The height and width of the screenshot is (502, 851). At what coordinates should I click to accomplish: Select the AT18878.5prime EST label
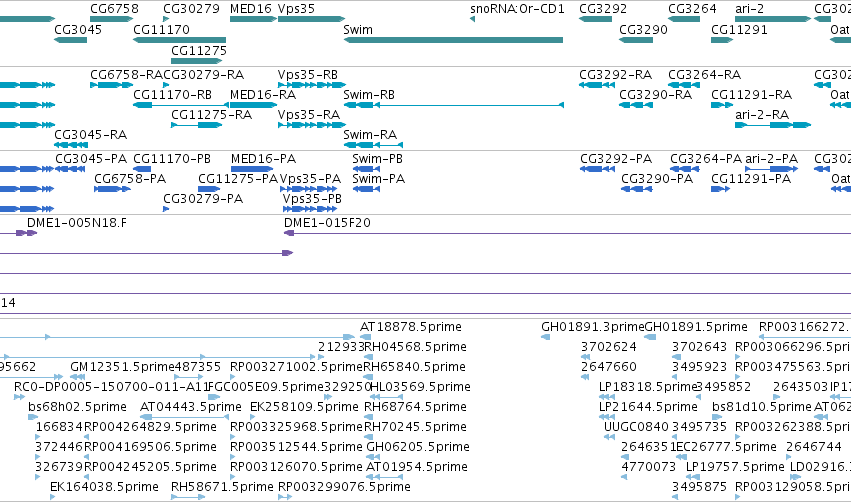[411, 326]
